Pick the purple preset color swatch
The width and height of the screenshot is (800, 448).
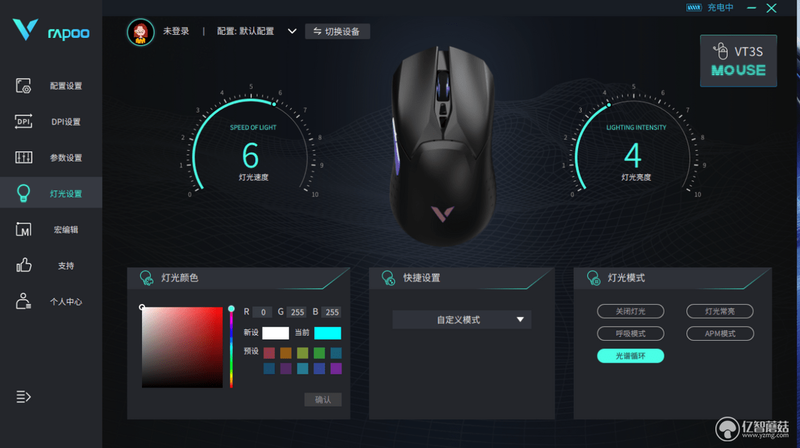[x=336, y=368]
